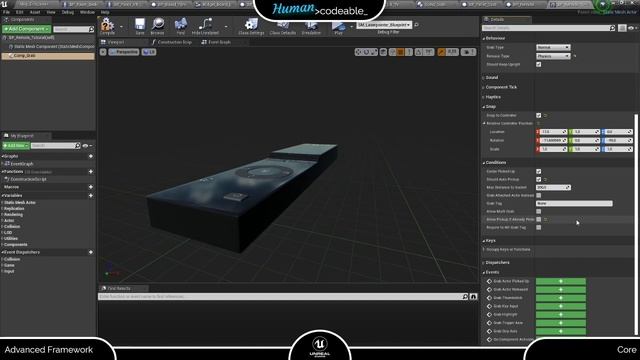This screenshot has height=360, width=640.
Task: Switch to the Construction Script tab
Action: [173, 42]
